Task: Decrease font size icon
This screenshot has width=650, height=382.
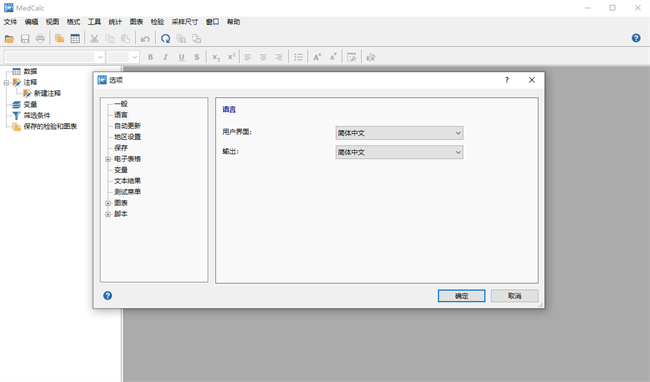Action: 333,57
